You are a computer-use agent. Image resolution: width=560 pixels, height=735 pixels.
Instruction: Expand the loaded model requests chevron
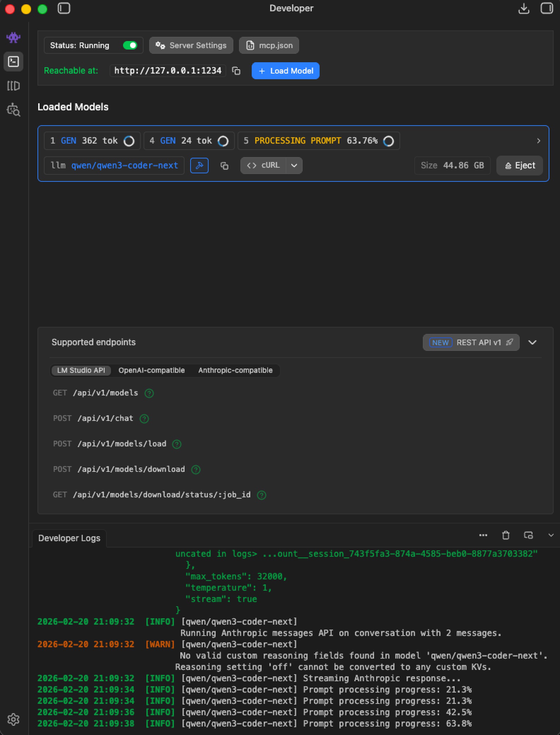[538, 141]
